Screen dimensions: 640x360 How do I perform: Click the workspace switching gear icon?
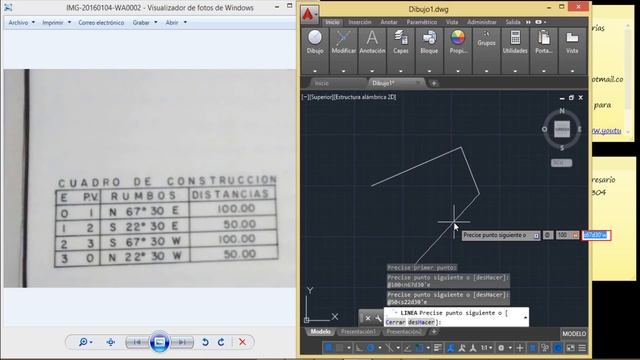501,348
